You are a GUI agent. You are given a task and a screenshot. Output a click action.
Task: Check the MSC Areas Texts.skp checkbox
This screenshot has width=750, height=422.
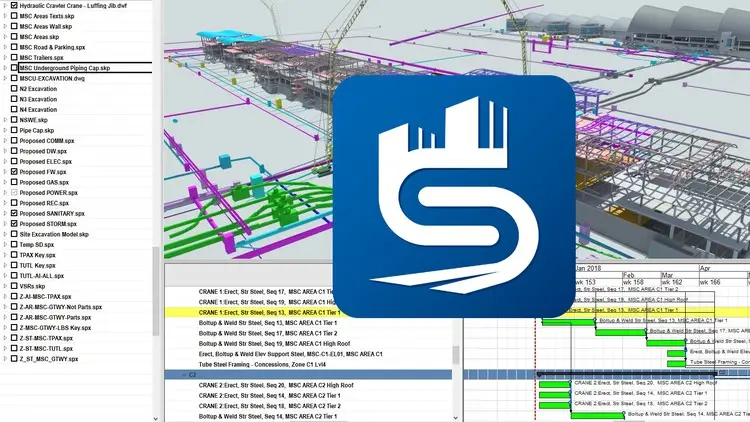coord(14,16)
